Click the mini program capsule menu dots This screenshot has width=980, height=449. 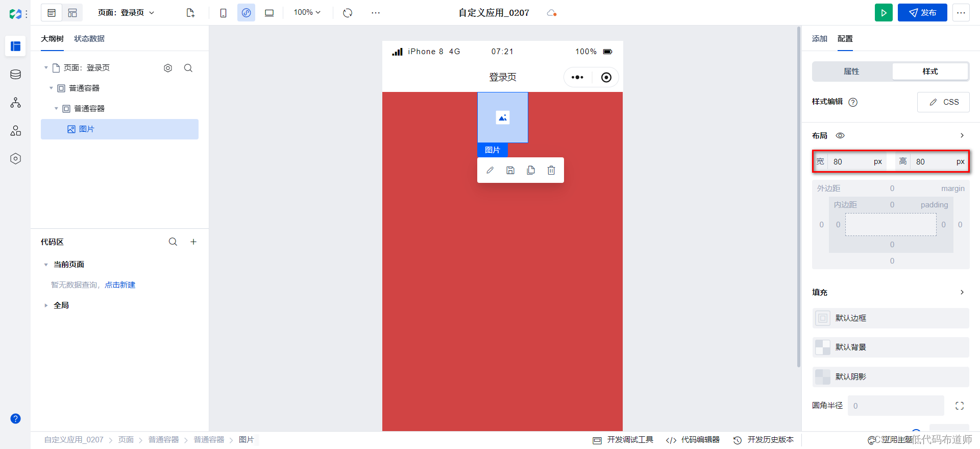pos(577,77)
